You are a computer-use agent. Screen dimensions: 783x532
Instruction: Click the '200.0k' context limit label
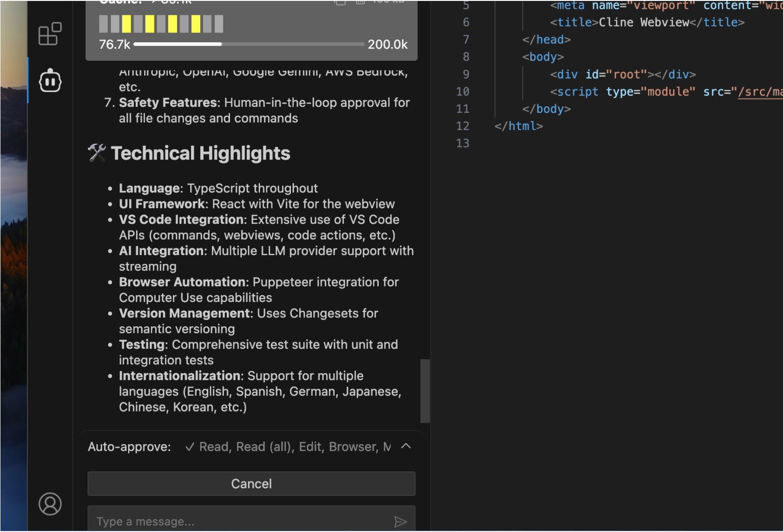[x=388, y=45]
